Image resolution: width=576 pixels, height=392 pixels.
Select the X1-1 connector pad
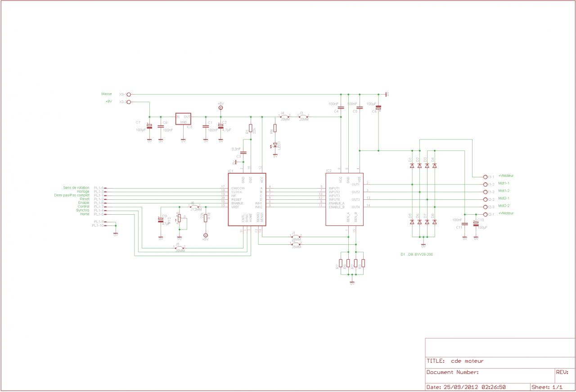coord(485,177)
